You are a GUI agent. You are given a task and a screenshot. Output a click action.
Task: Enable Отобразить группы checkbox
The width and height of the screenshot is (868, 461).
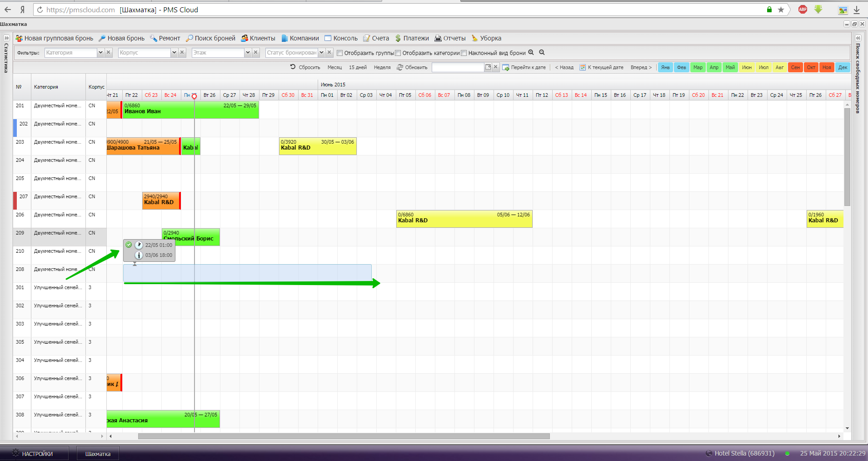339,53
